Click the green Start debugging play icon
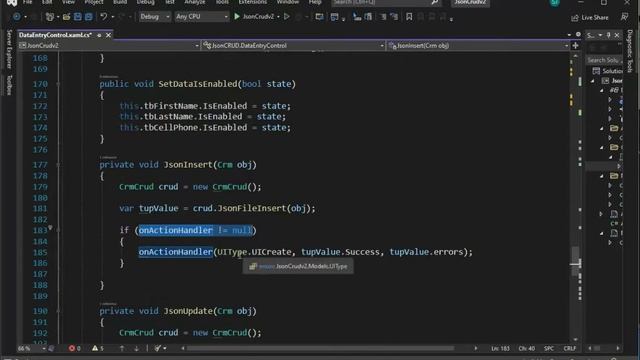 tap(237, 17)
